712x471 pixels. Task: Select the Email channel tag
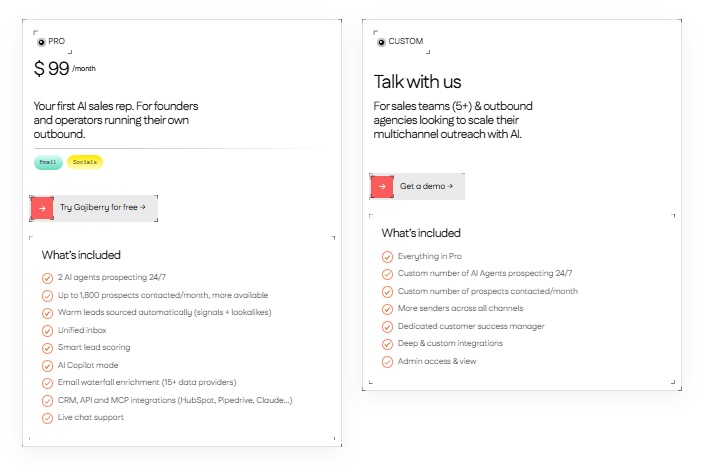pos(48,162)
